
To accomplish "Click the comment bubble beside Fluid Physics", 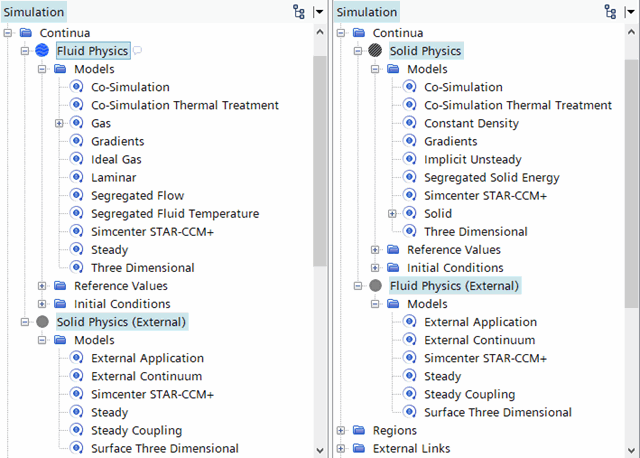I will (x=137, y=50).
